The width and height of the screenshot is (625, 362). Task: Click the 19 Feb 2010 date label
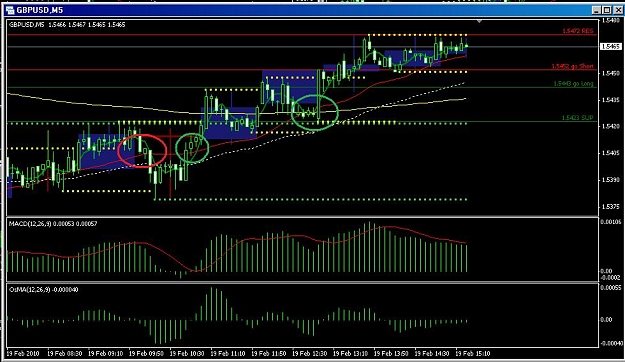[23, 353]
